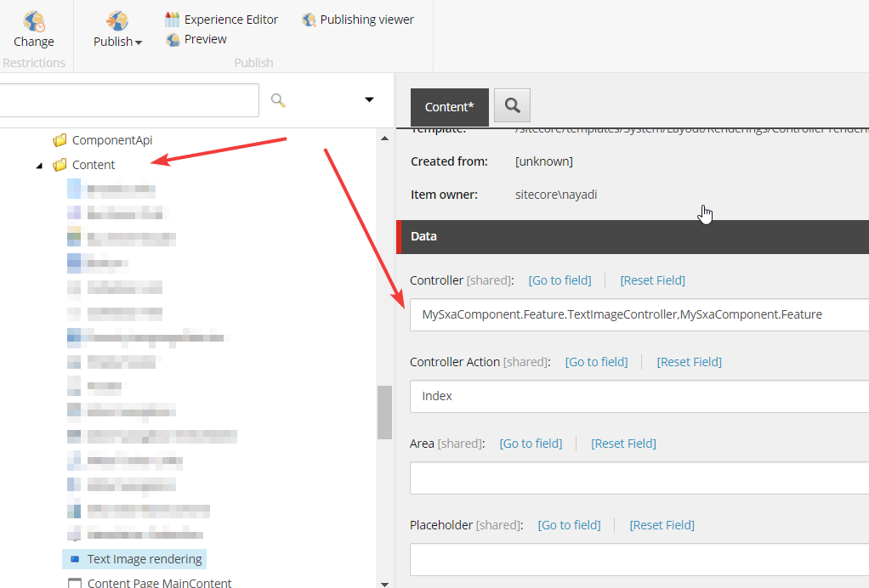Select the Text Image rendering item

click(144, 559)
